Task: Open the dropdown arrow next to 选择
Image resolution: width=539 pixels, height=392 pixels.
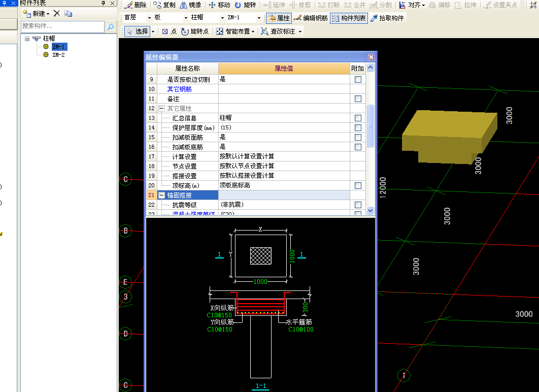Action: [153, 31]
